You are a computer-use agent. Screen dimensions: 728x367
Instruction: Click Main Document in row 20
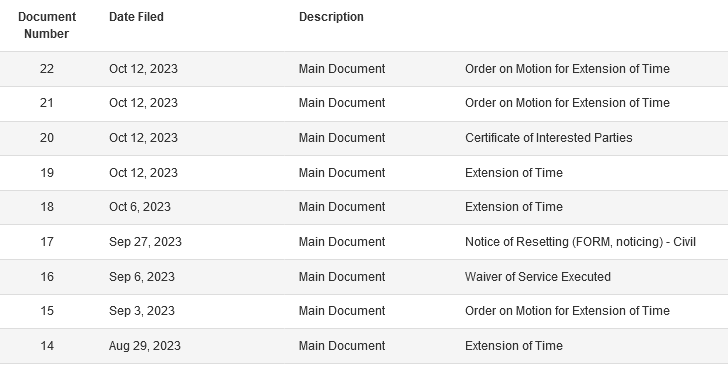pyautogui.click(x=342, y=138)
